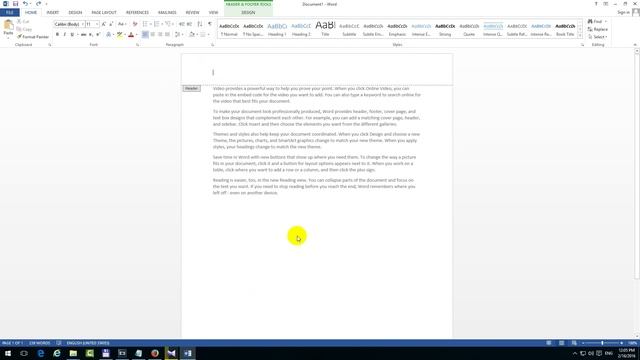640x360 pixels.
Task: Switch to the REFERENCES tab
Action: pyautogui.click(x=137, y=12)
